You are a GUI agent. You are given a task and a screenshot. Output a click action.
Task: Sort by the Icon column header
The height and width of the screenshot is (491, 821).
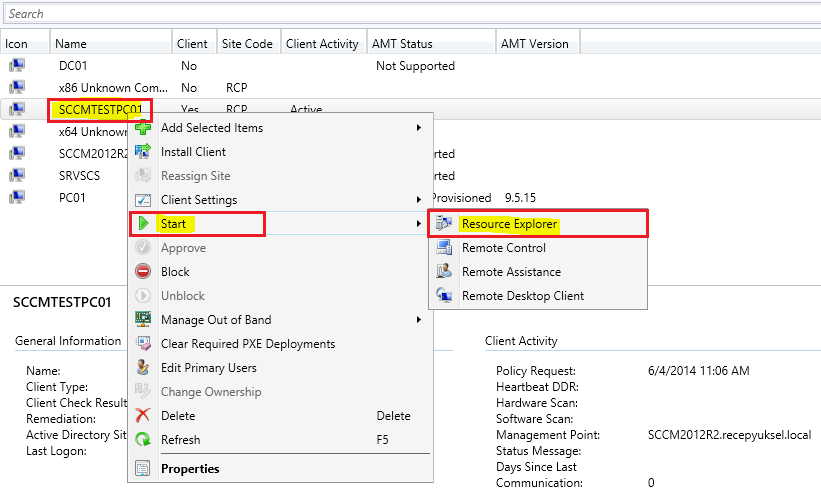(25, 43)
